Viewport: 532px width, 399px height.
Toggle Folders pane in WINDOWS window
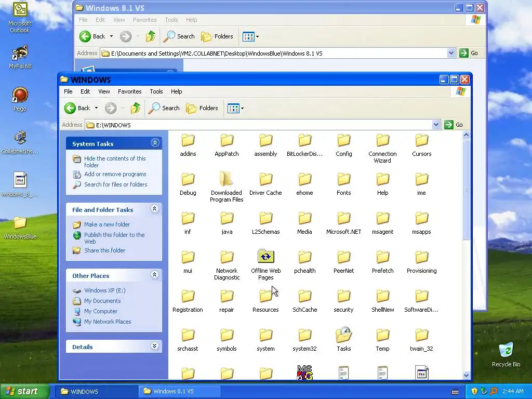202,108
